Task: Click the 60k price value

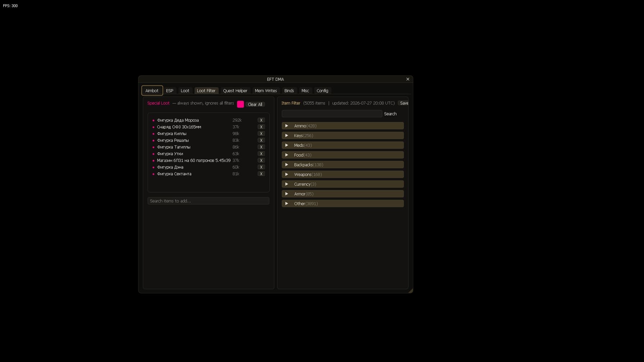Action: (x=236, y=167)
